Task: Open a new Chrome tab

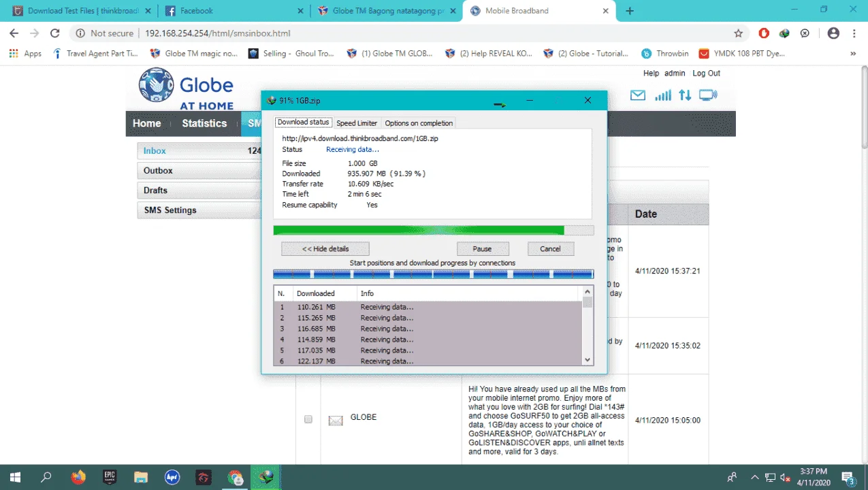Action: (x=630, y=11)
